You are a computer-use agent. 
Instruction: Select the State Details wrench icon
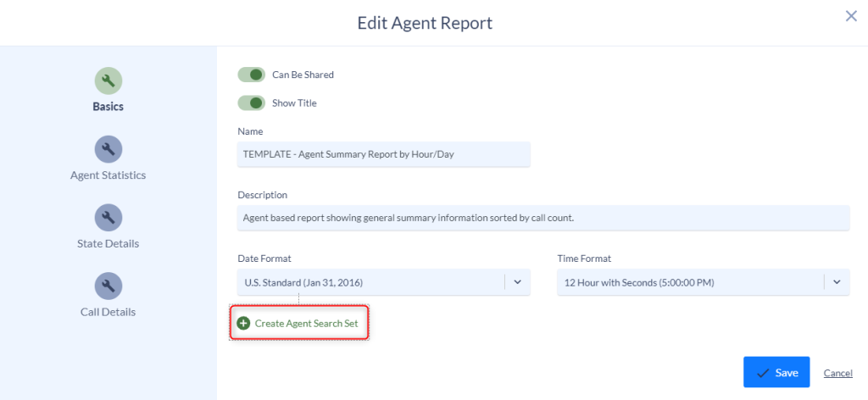pyautogui.click(x=108, y=218)
